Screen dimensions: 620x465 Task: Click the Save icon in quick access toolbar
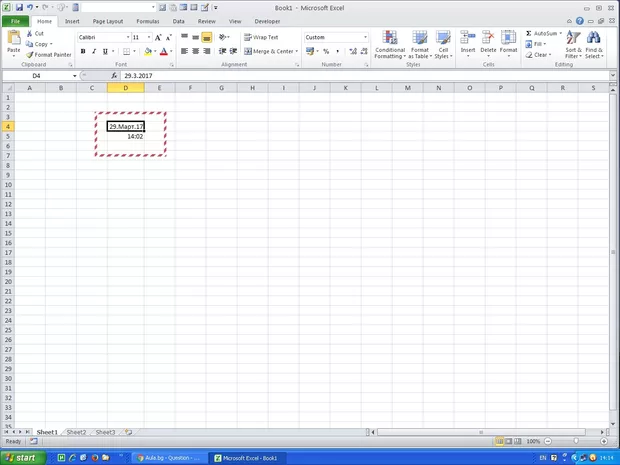pyautogui.click(x=19, y=7)
